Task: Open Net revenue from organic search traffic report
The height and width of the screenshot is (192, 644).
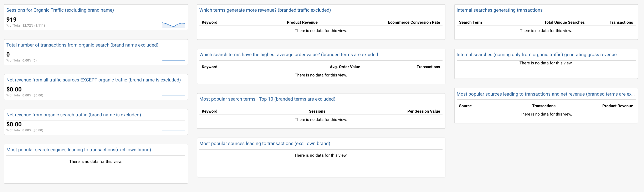Action: 73,115
